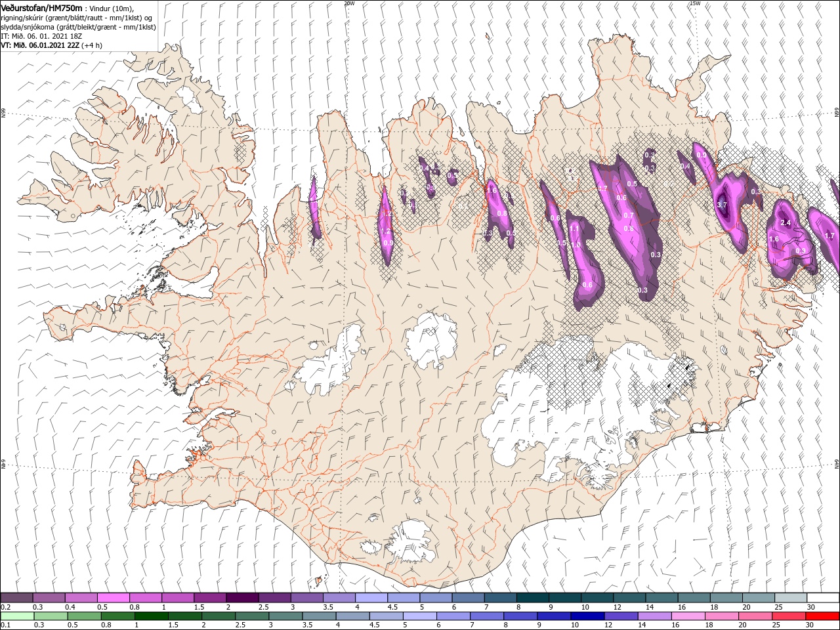Choose the 0.4 swatch in the snow legend
The image size is (840, 630).
pos(81,597)
